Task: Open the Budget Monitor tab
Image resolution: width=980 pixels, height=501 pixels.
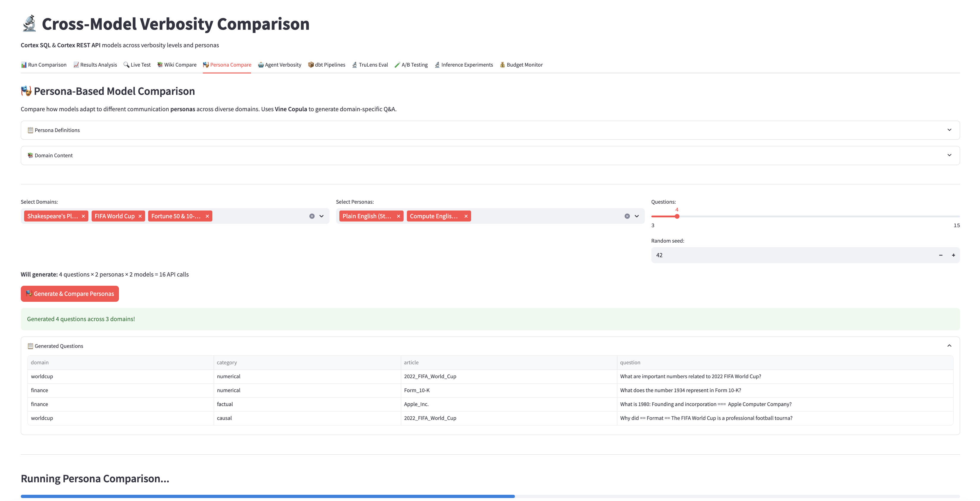Action: coord(521,65)
